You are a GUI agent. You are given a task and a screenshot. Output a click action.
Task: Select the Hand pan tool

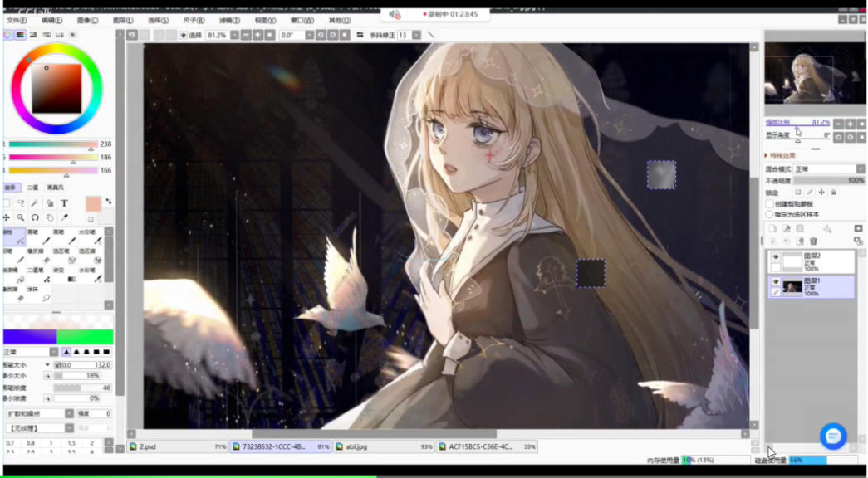[49, 217]
